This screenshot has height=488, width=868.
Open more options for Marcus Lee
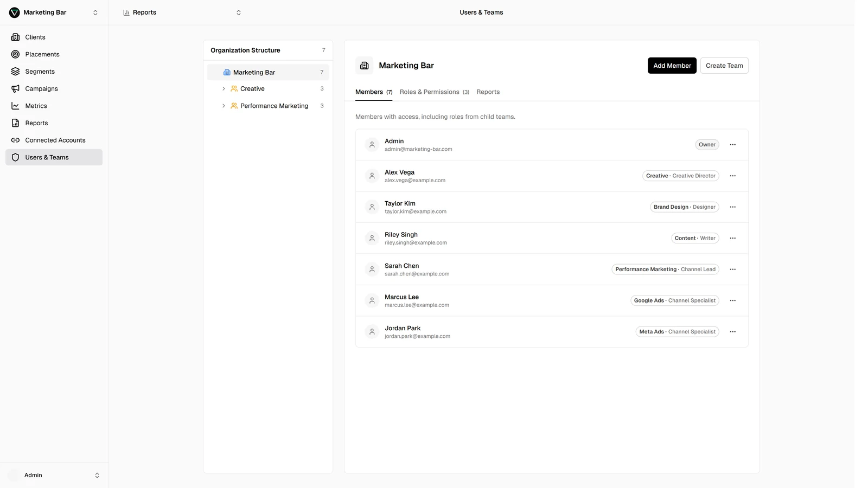(733, 300)
